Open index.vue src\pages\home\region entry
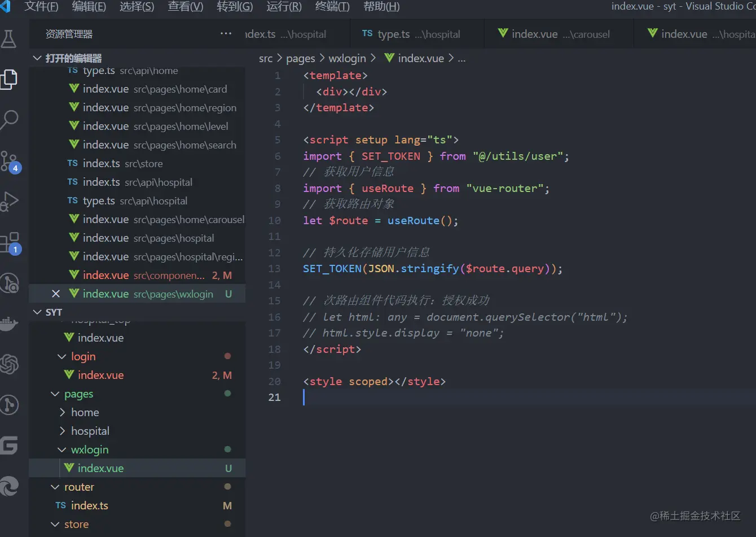 click(x=137, y=107)
